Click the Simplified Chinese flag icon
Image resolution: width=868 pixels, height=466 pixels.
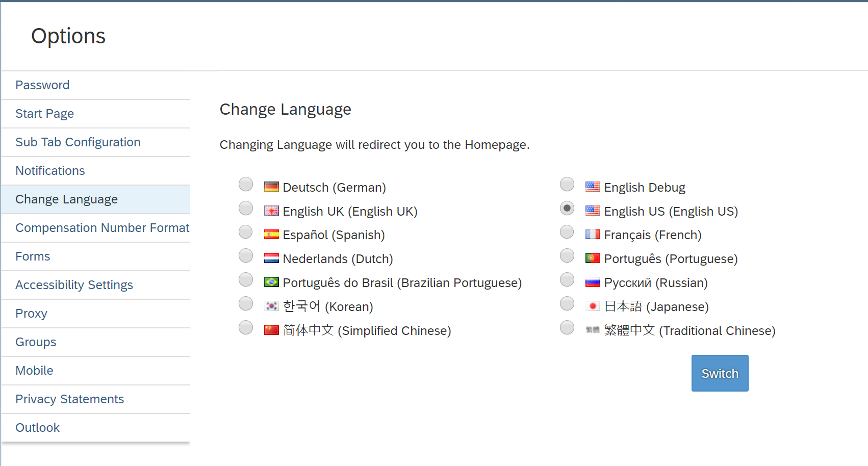(271, 330)
